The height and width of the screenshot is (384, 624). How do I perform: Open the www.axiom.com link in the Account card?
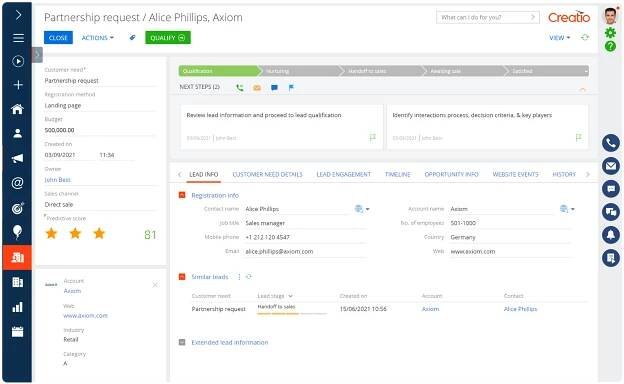click(x=86, y=316)
